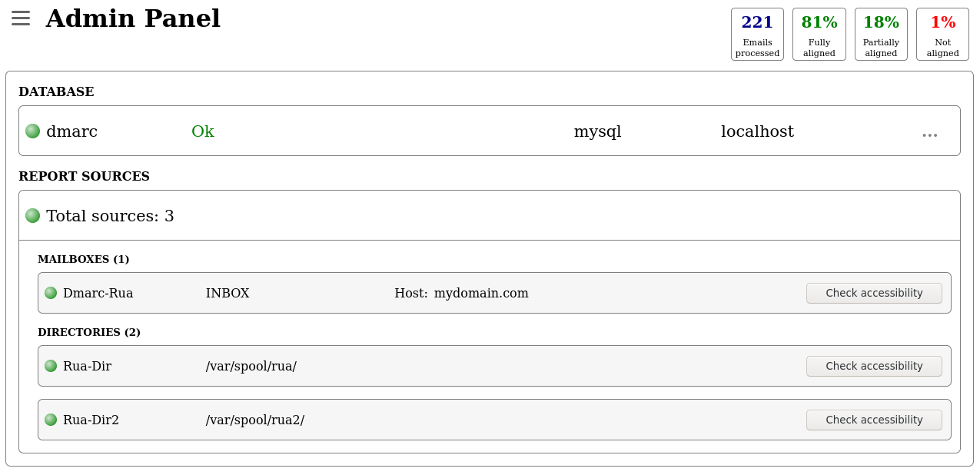Click the green Ok database status text

coord(203,131)
